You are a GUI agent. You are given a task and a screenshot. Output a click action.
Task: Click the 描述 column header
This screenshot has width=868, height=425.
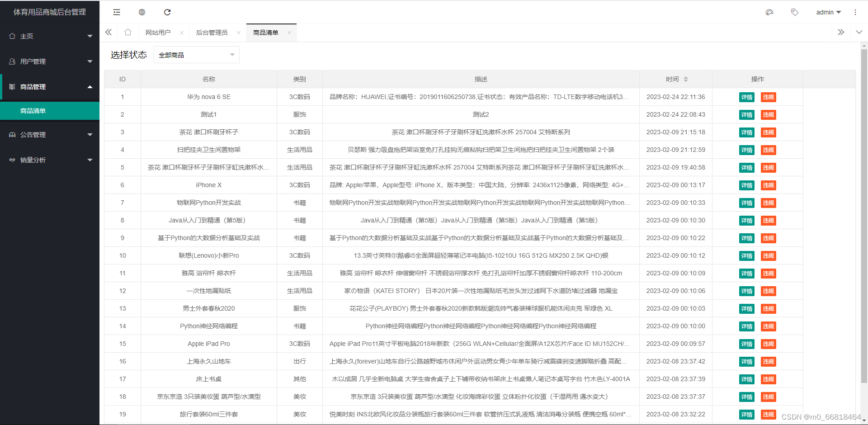pos(481,79)
